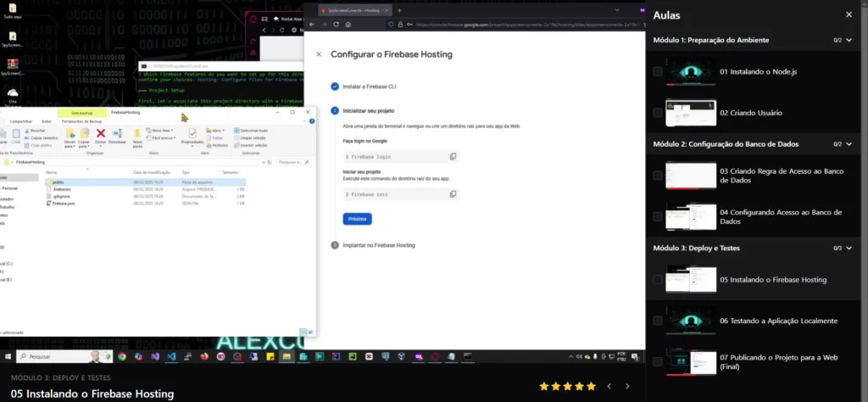The width and height of the screenshot is (868, 402).
Task: Collapse Módulo 1: Preparação do Ambiente section
Action: (849, 40)
